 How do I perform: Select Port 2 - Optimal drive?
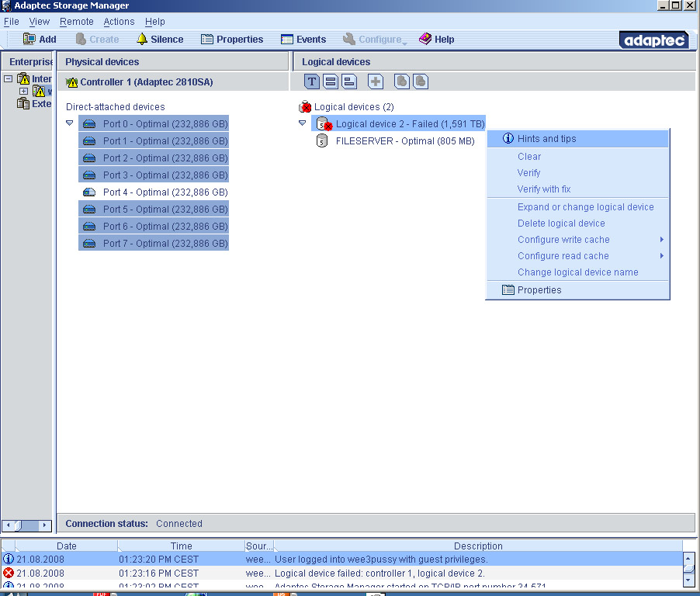(x=154, y=158)
